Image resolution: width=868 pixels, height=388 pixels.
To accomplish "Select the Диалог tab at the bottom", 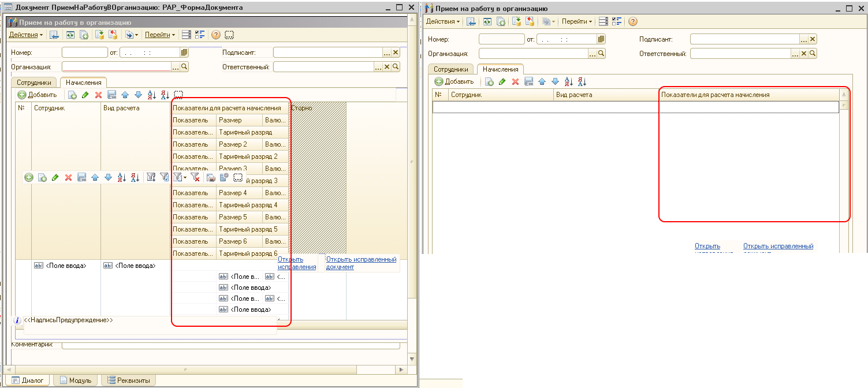I will pos(27,380).
